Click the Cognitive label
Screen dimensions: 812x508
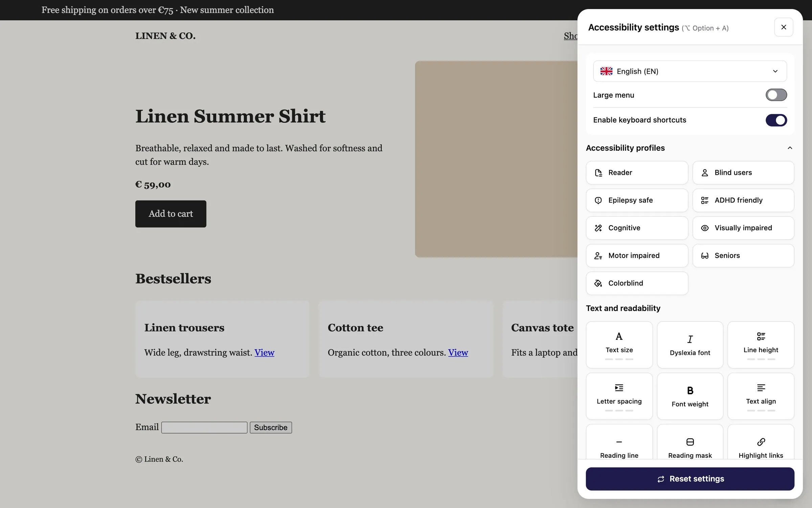coord(624,228)
